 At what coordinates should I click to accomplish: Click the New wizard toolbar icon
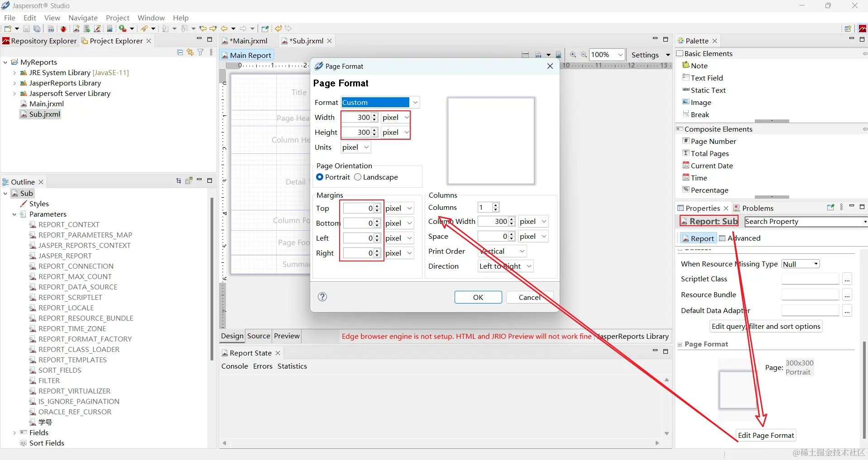[x=8, y=28]
